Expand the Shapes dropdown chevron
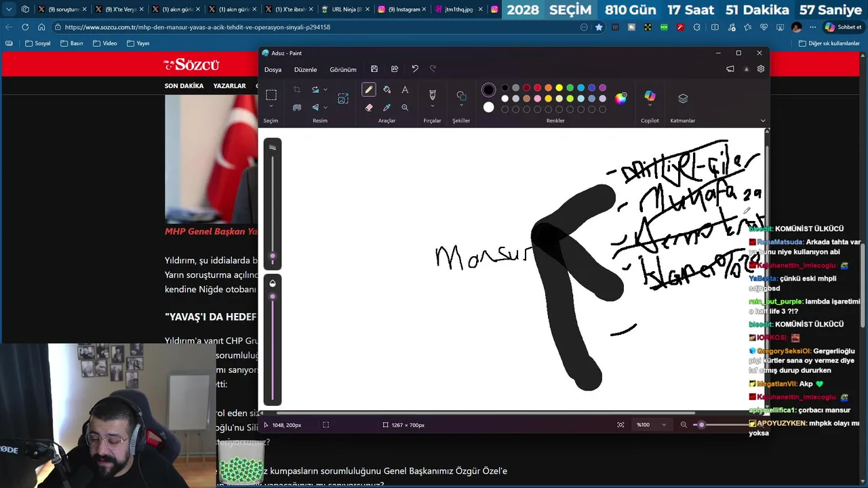The width and height of the screenshot is (868, 488). tap(461, 106)
